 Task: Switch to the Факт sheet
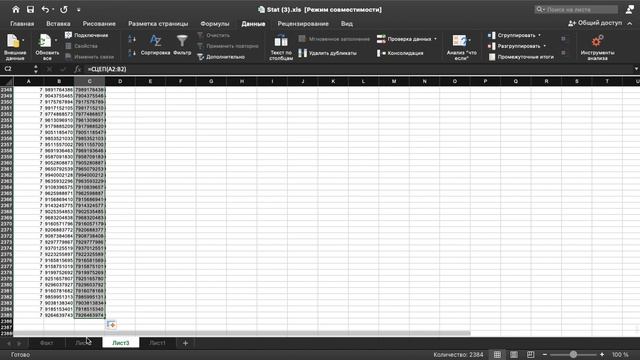(x=47, y=343)
